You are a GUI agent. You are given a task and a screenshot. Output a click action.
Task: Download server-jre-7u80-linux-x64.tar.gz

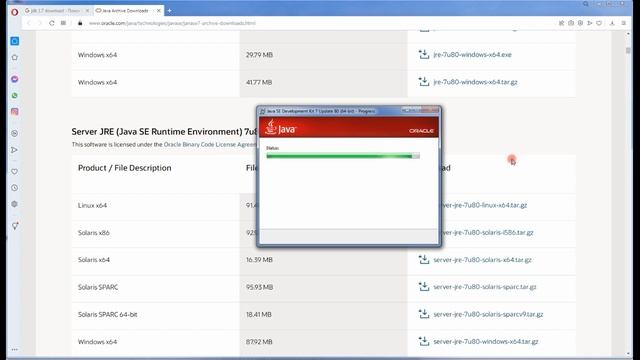pyautogui.click(x=484, y=205)
